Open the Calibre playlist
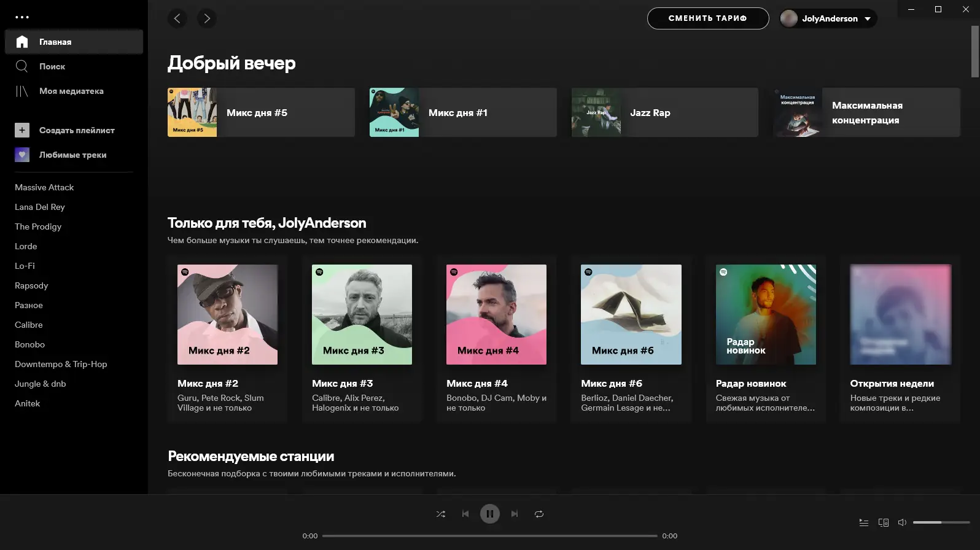The width and height of the screenshot is (980, 550). click(29, 325)
